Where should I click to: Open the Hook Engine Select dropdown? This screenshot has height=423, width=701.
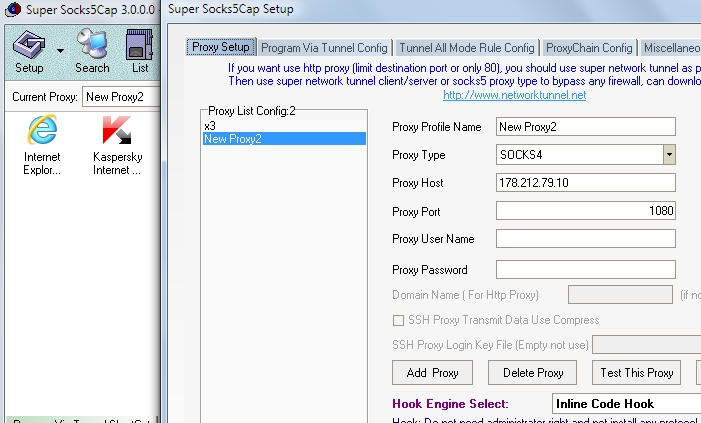(626, 404)
